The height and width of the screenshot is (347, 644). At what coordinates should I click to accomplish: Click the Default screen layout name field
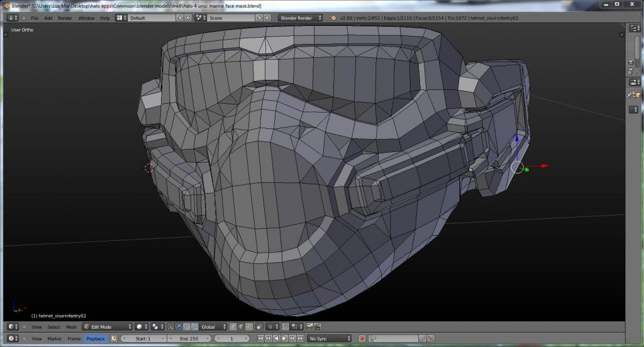[152, 18]
